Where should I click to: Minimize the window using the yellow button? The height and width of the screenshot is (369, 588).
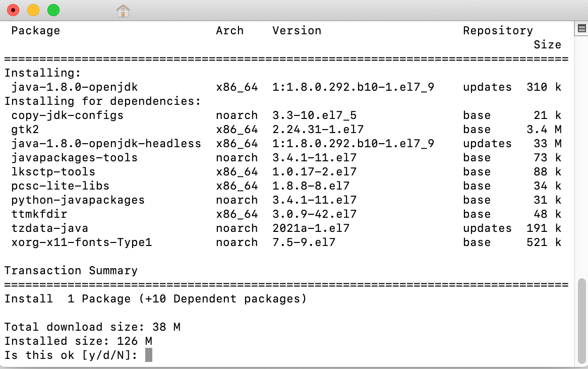click(33, 10)
